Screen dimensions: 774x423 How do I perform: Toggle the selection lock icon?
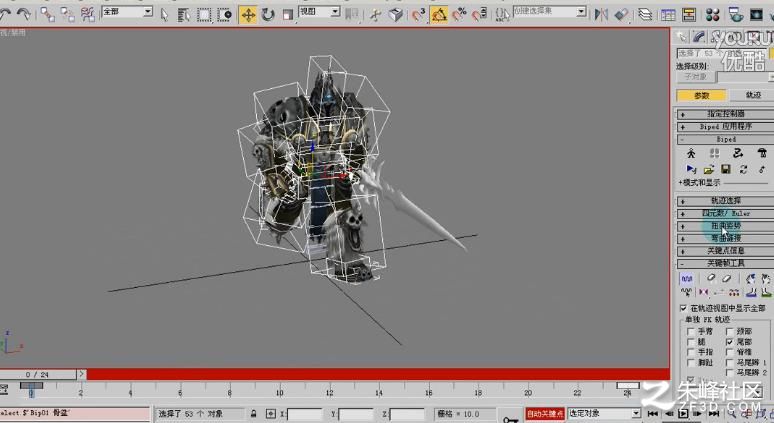(254, 414)
